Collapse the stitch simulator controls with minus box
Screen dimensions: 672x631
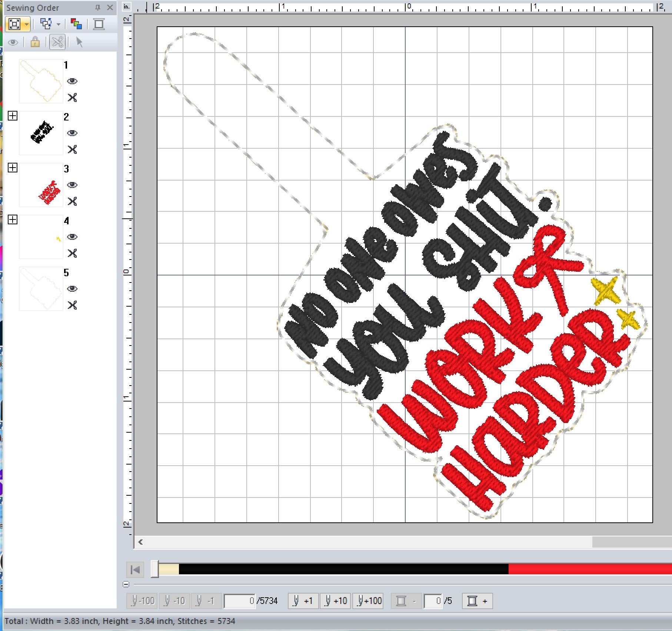tap(126, 584)
